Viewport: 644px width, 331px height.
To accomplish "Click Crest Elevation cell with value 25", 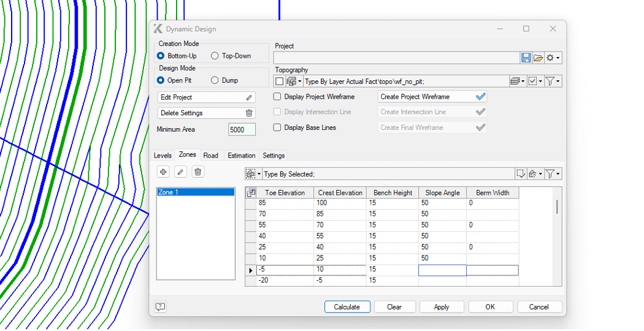I will [340, 258].
